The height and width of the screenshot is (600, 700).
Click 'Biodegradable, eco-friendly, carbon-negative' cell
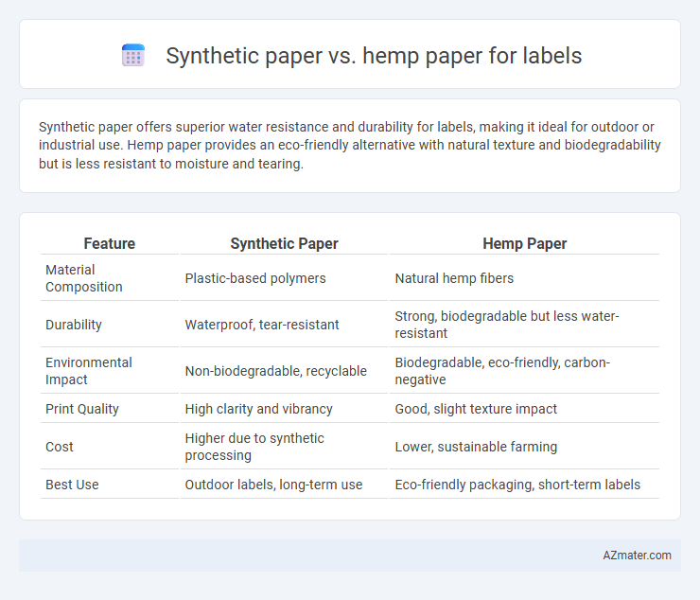525,371
